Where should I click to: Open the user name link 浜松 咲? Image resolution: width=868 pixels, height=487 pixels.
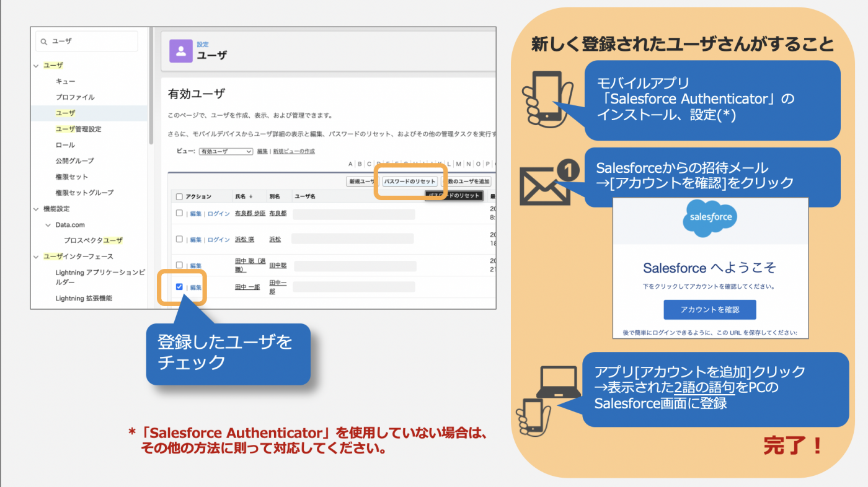coord(244,240)
